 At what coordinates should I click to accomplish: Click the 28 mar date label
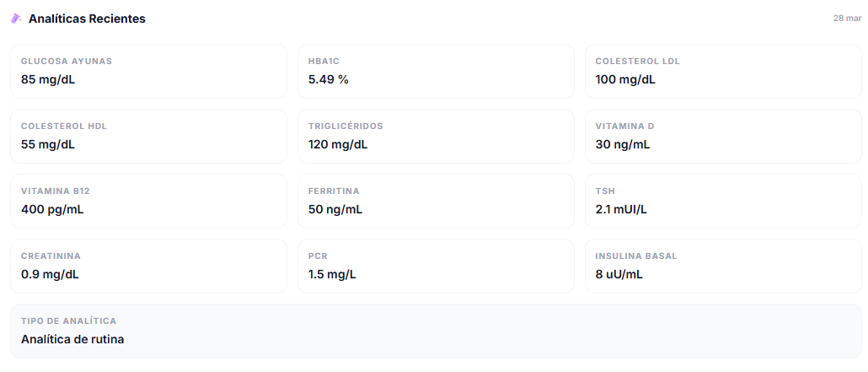click(847, 19)
